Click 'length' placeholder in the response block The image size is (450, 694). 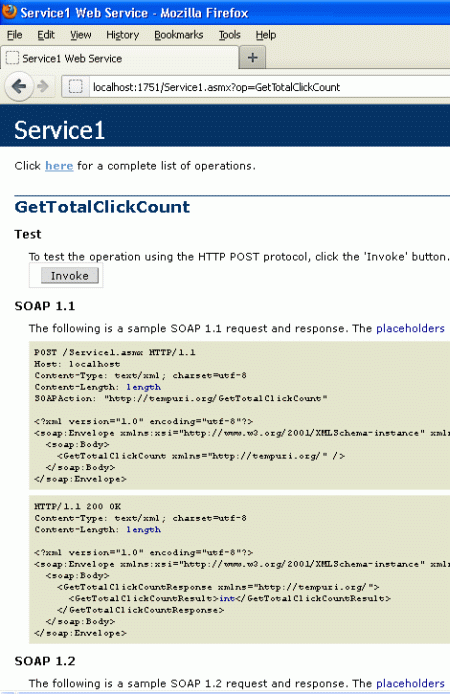click(x=143, y=530)
